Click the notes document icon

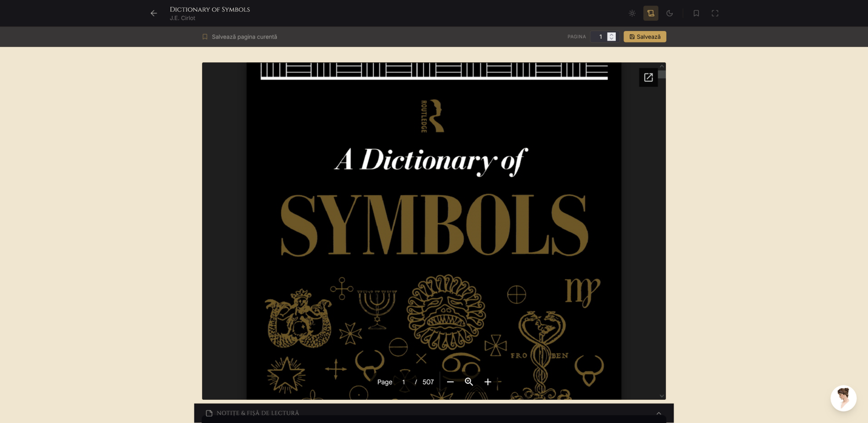click(x=209, y=413)
